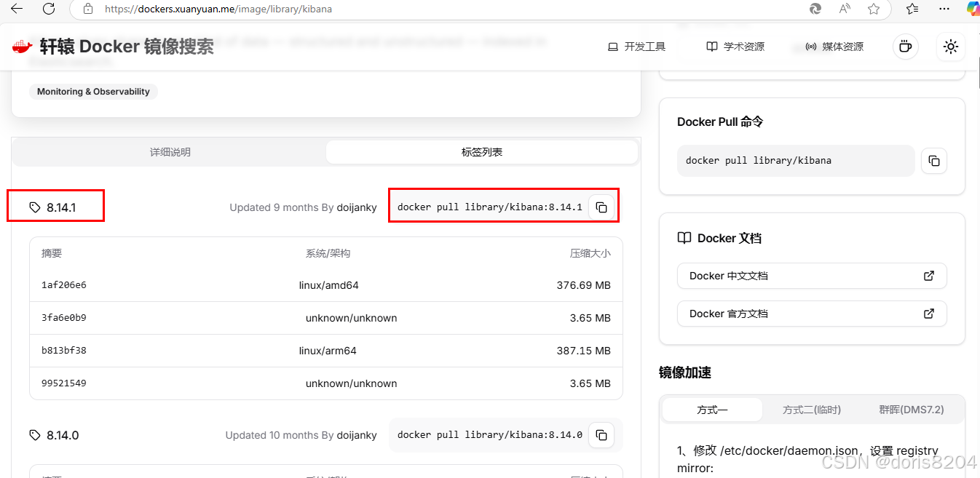
Task: Open favorites list icon in browser toolbar
Action: 912,9
